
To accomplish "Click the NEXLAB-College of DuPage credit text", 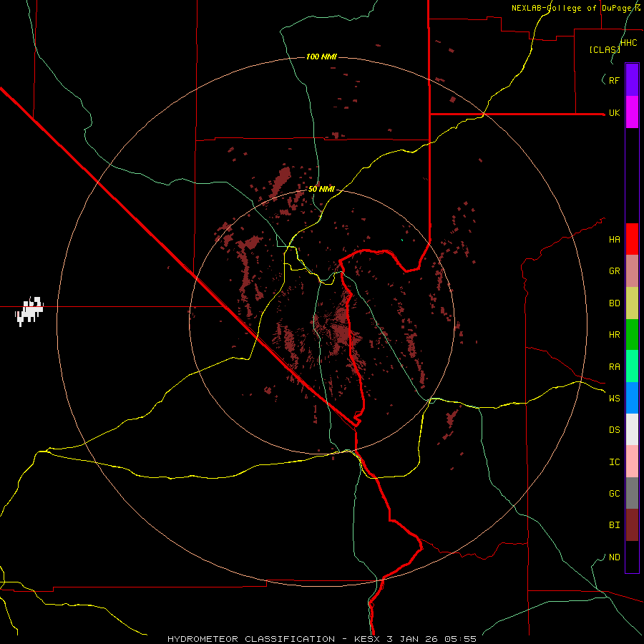I will pyautogui.click(x=576, y=8).
